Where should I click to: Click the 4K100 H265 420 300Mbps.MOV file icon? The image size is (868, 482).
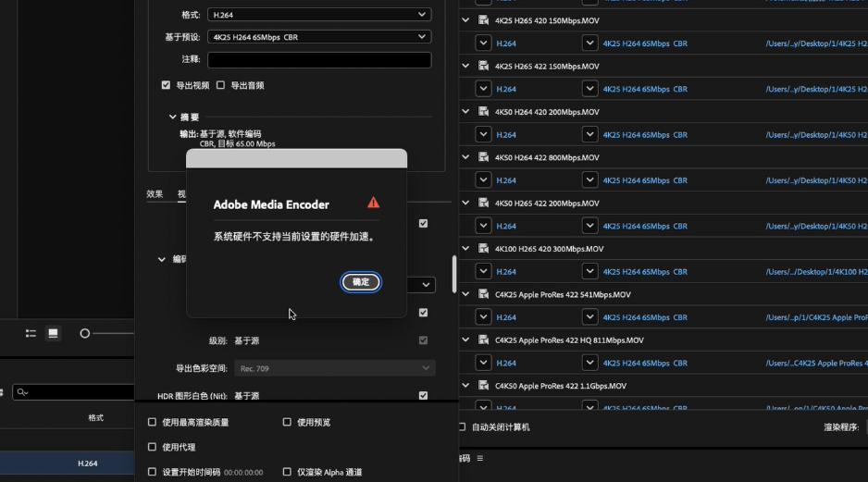point(483,249)
